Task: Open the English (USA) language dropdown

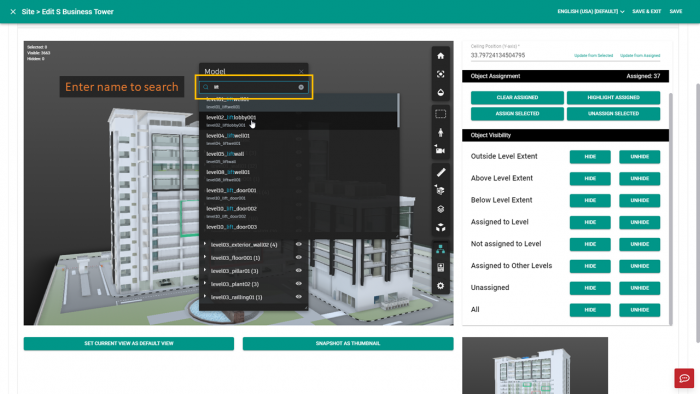Action: pos(591,12)
